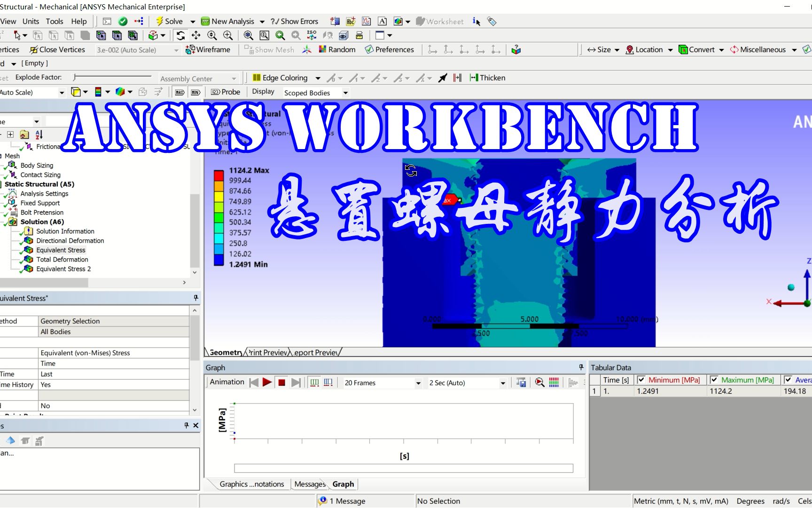Click the Thicken annotations button
This screenshot has height=508, width=812.
point(487,78)
